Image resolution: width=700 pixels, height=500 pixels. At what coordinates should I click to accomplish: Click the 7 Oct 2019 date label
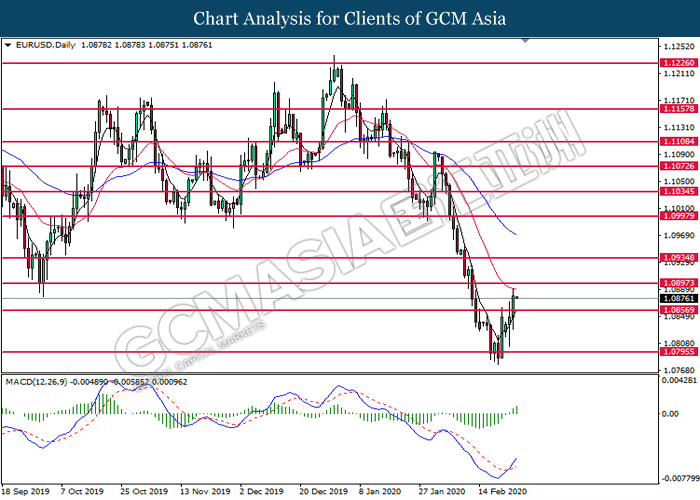coord(82,492)
